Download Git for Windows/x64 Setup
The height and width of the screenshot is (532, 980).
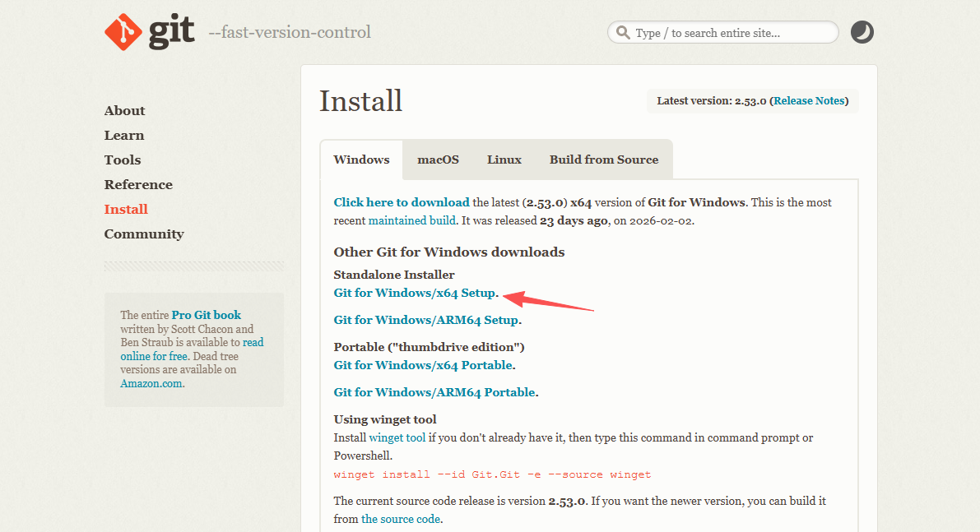[415, 293]
